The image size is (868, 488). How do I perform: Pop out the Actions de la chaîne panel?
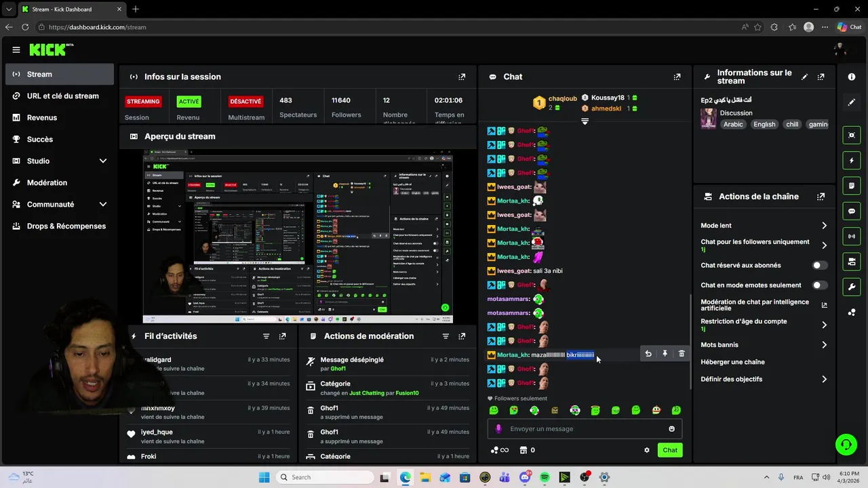[821, 197]
